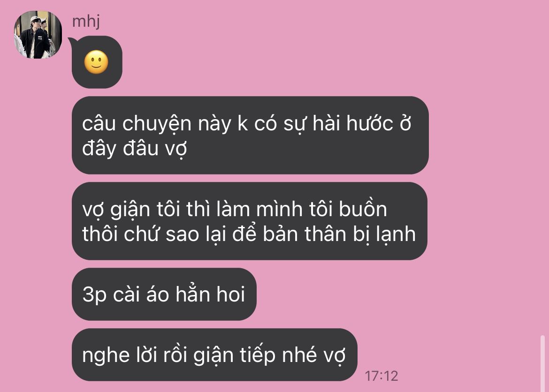Click the line "đây đâu vợ"
Viewport: 549px width, 392px height.
[x=135, y=148]
